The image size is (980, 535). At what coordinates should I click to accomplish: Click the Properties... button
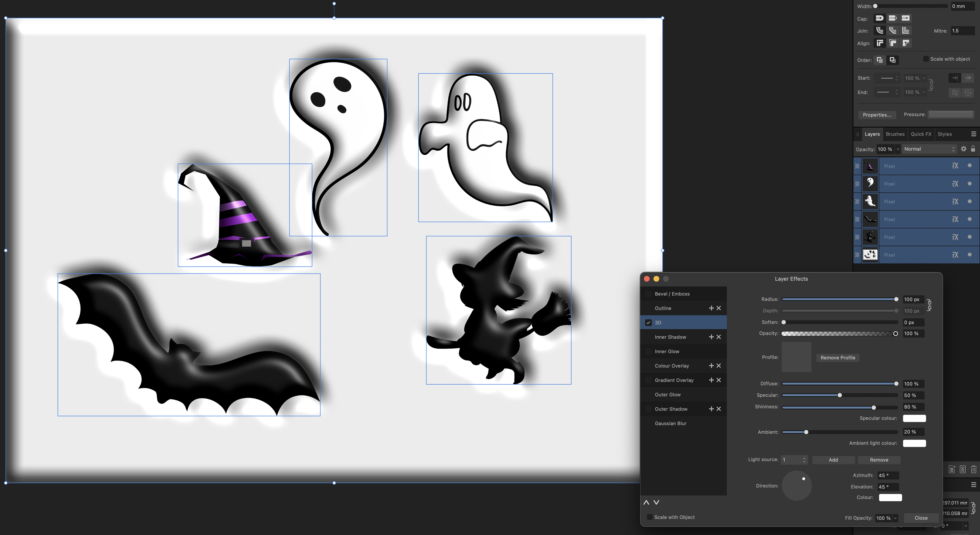coord(877,115)
